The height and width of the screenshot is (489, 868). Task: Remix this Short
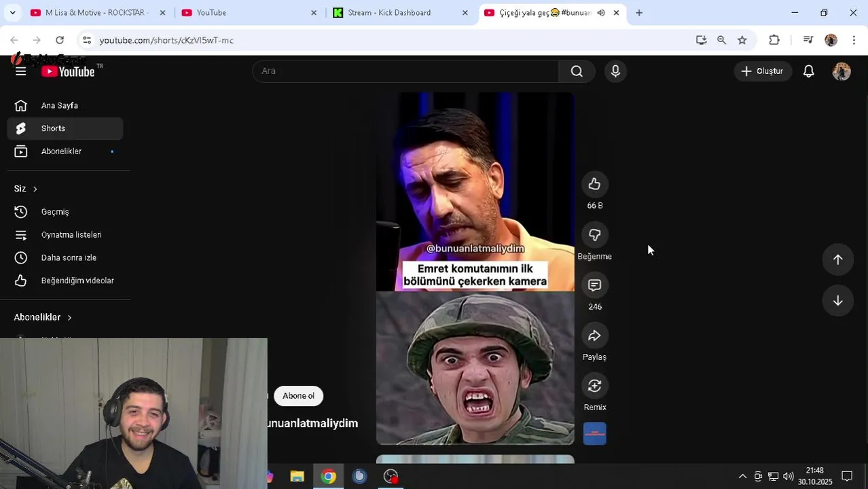pyautogui.click(x=594, y=386)
